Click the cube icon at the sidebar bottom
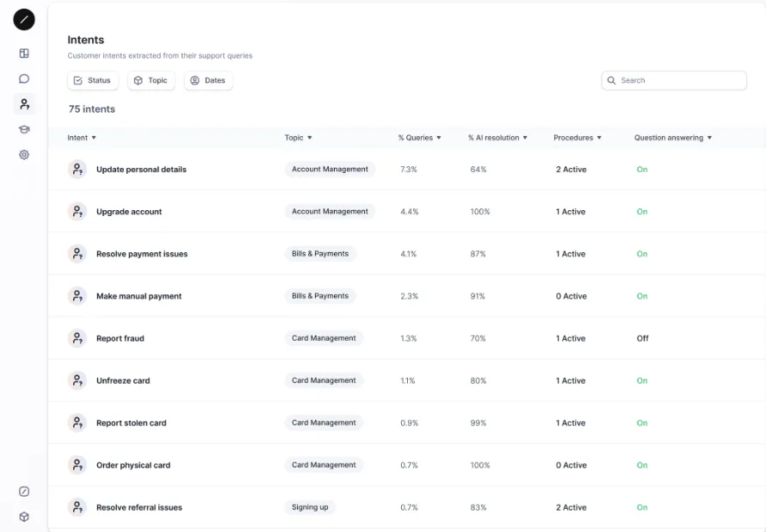This screenshot has height=532, width=766. (x=24, y=517)
